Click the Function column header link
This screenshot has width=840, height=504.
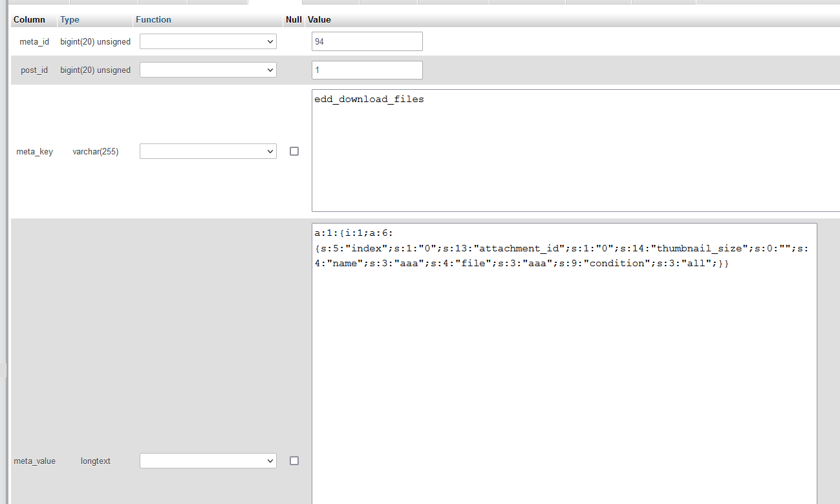(x=153, y=19)
